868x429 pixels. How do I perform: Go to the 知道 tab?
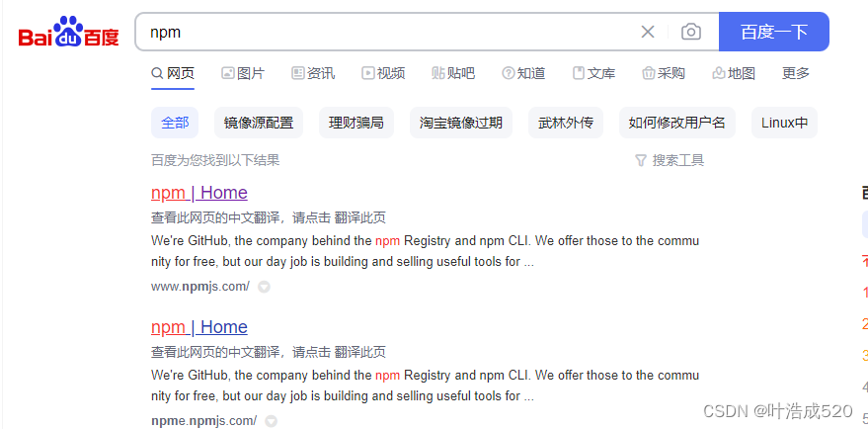point(523,72)
